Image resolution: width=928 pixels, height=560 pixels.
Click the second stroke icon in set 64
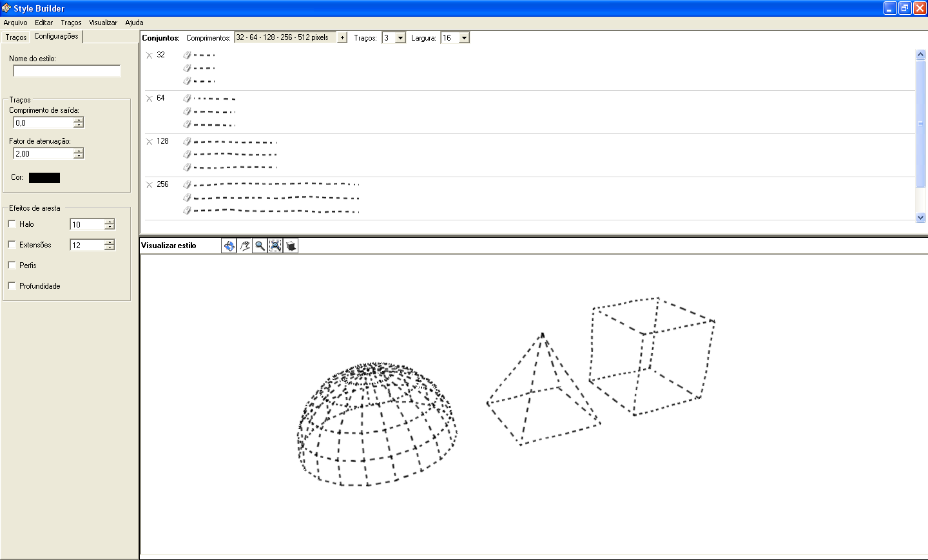click(x=187, y=111)
